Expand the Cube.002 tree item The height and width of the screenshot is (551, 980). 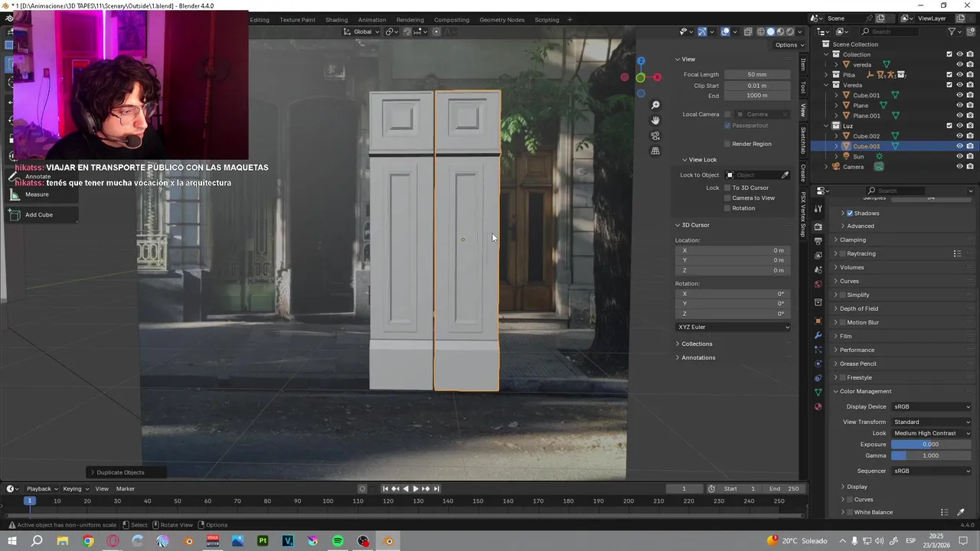pyautogui.click(x=836, y=136)
